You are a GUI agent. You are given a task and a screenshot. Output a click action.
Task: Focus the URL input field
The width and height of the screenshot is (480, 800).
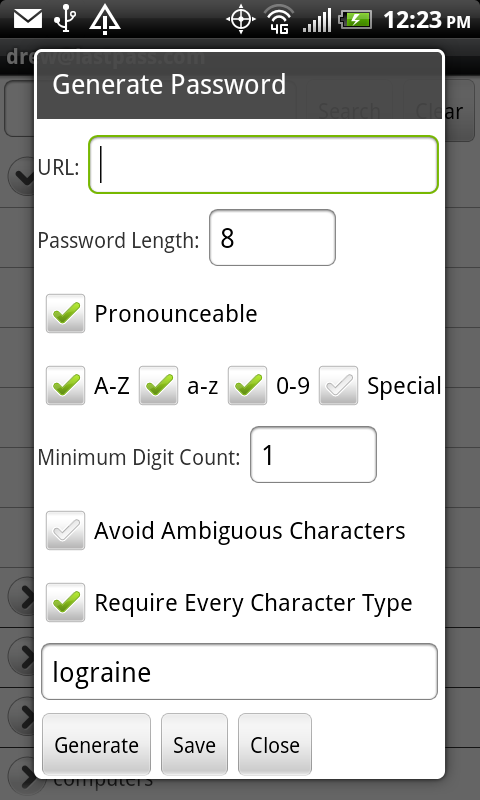click(x=264, y=165)
